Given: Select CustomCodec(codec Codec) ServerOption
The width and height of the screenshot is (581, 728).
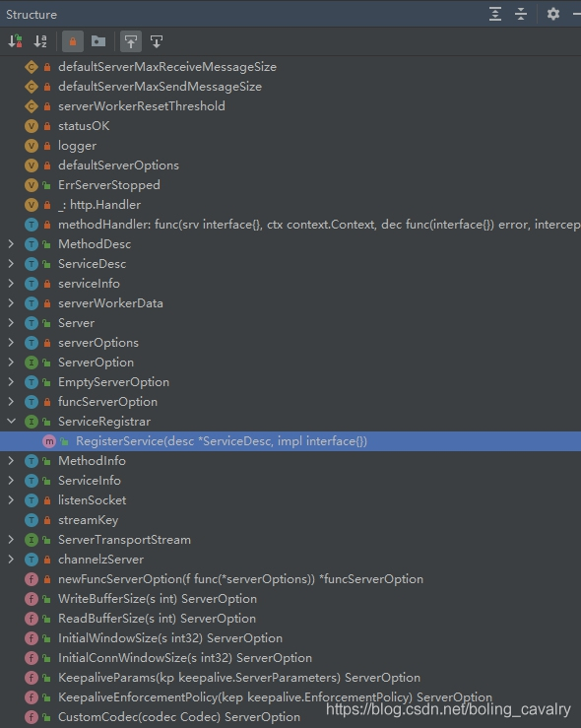Looking at the screenshot, I should pos(178,717).
